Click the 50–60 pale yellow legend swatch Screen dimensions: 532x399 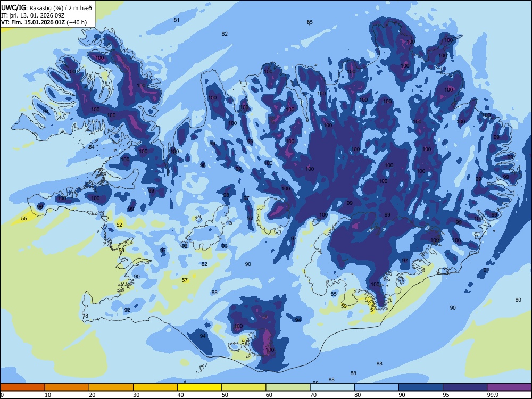(x=244, y=387)
